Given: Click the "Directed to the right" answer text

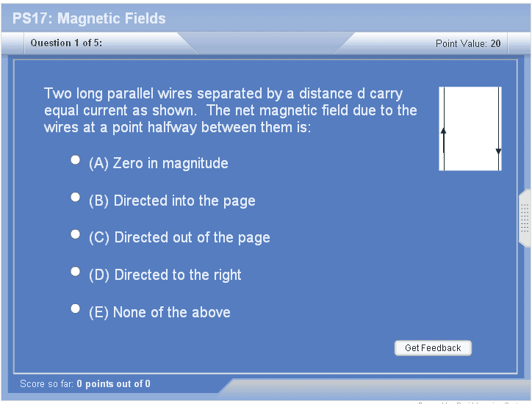Looking at the screenshot, I should point(177,275).
